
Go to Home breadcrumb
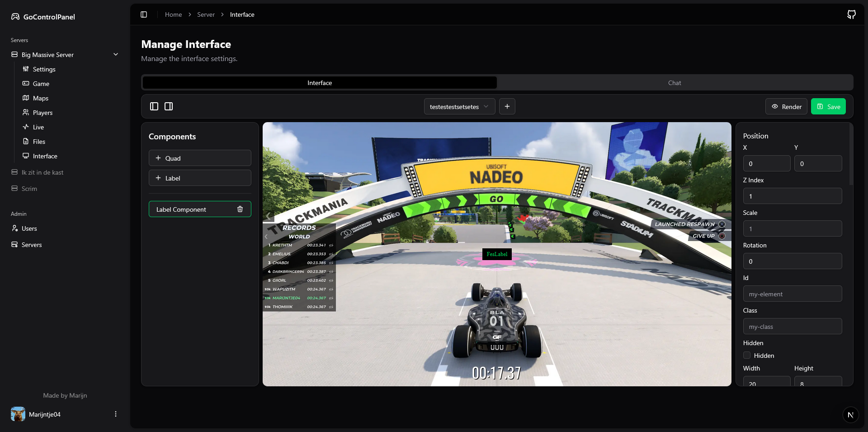point(173,14)
